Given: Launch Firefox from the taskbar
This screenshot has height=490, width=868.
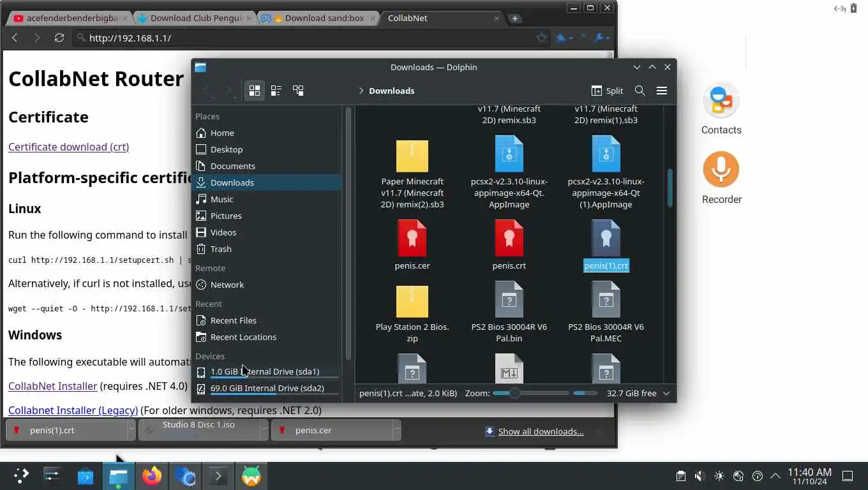Looking at the screenshot, I should (x=152, y=476).
